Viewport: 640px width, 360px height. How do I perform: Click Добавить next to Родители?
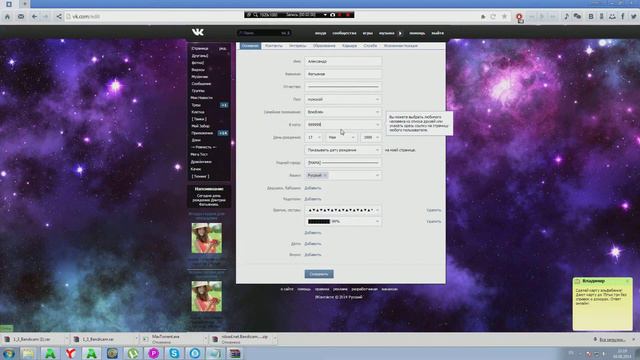coord(313,199)
